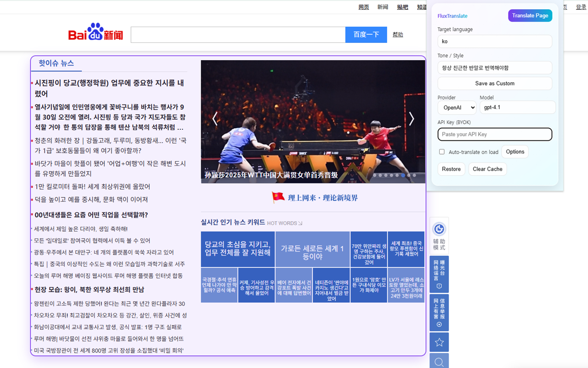Viewport: 588px width, 368px height.
Task: Open the 辅助模式 accessibility clock icon
Action: (439, 229)
